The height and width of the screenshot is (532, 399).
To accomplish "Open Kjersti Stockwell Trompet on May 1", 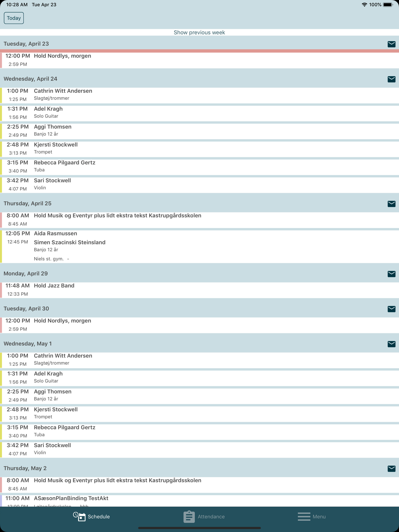I will tap(199, 414).
